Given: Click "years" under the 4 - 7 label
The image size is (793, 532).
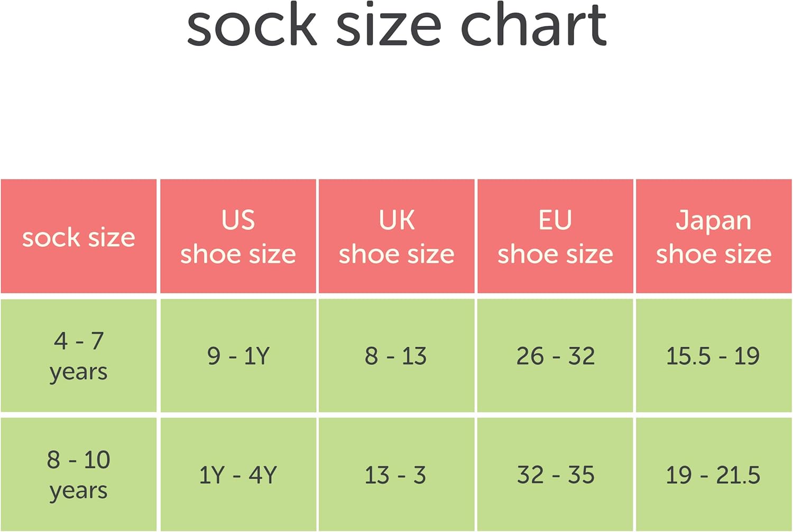Looking at the screenshot, I should (79, 372).
